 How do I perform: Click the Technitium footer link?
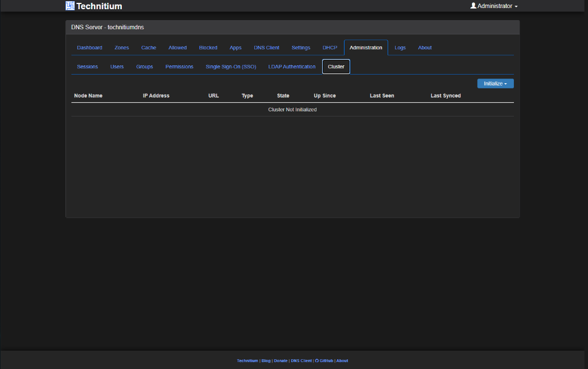tap(247, 361)
